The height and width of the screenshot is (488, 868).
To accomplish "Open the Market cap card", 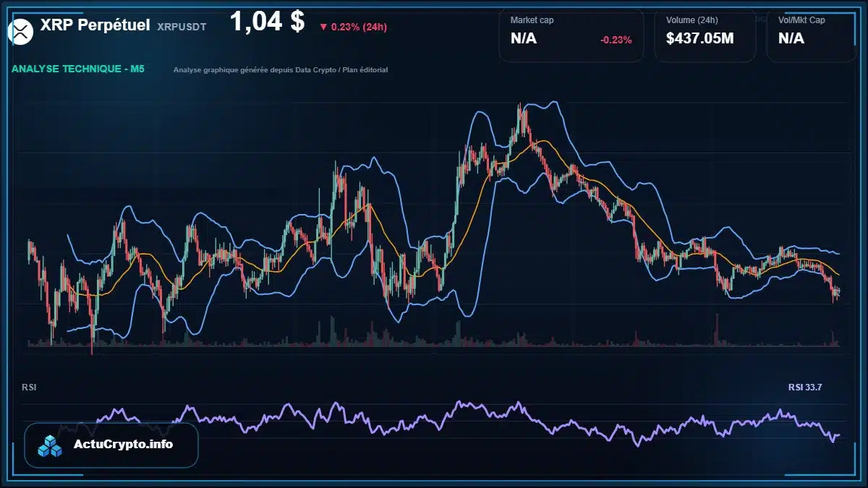I will (571, 35).
